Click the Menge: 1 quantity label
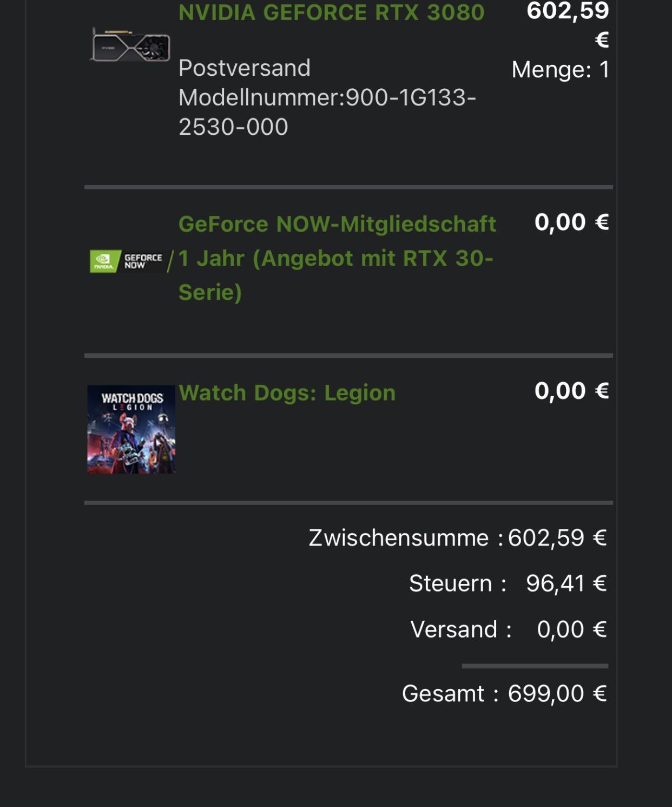The image size is (672, 807). coord(560,70)
